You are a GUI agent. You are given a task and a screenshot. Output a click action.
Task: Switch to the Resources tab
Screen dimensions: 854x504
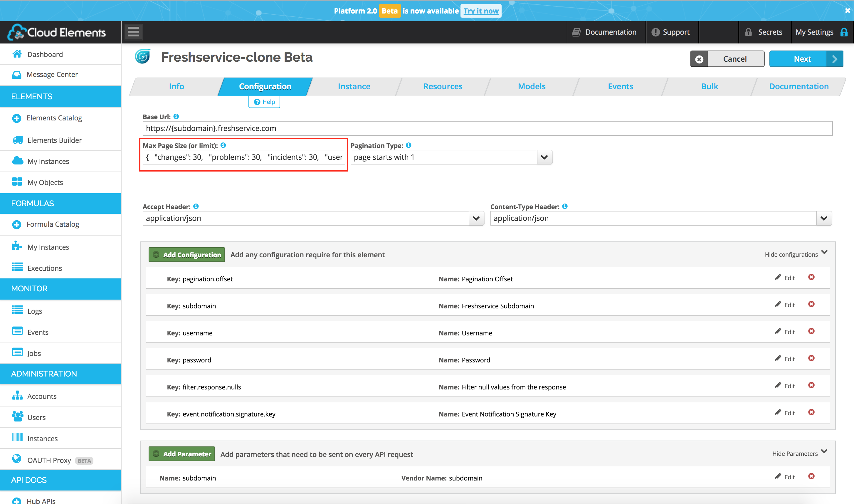click(x=443, y=87)
